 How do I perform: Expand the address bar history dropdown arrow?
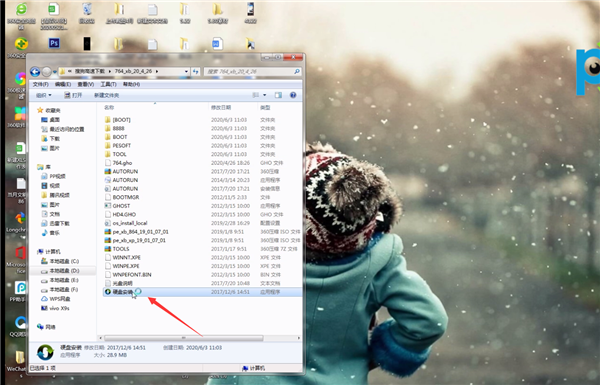click(186, 72)
